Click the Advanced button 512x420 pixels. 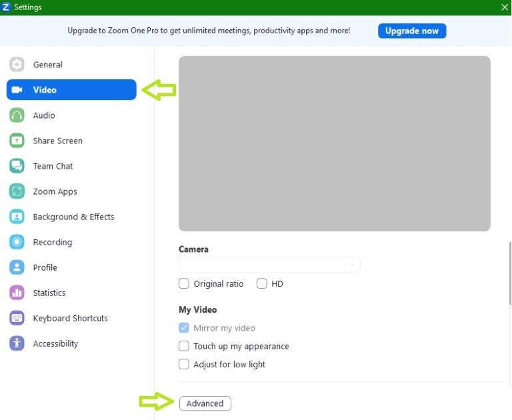(x=205, y=403)
